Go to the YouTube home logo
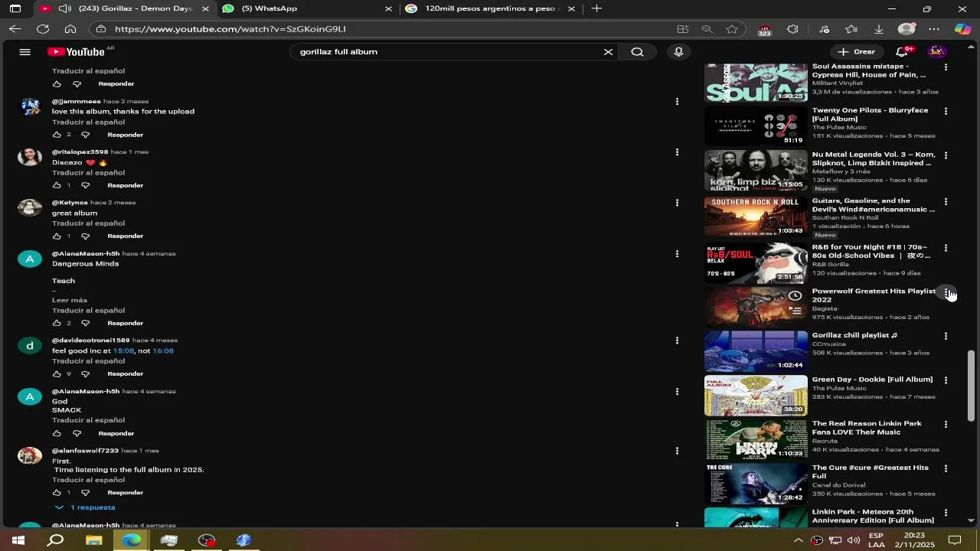The image size is (980, 551). (x=76, y=52)
